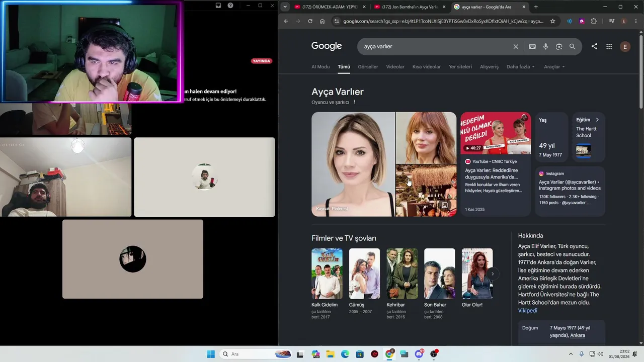This screenshot has width=644, height=362.
Task: Open the Instagram Ayça Varlıer result
Action: (570, 192)
